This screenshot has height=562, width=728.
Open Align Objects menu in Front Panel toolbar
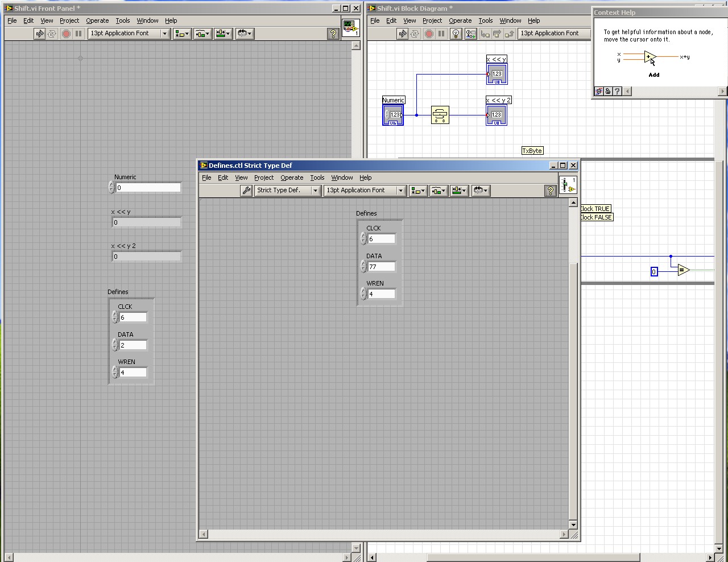point(182,34)
